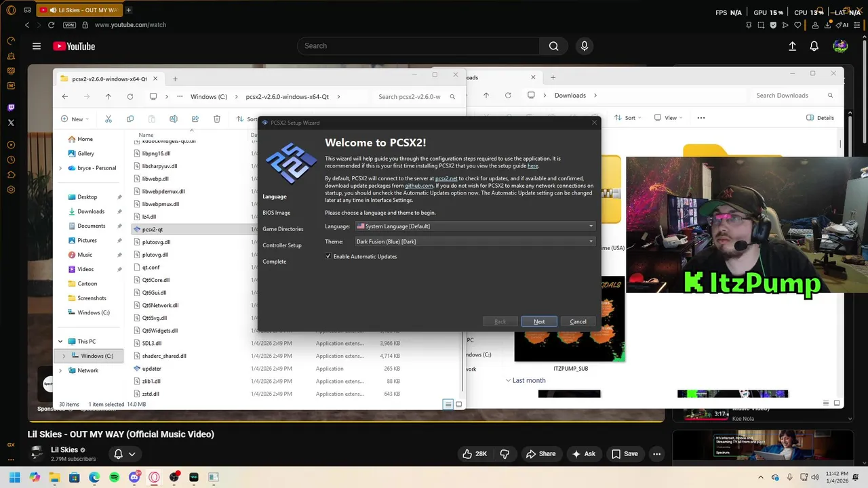Open Downloads in Explorer quick access
The image size is (868, 488).
click(91, 211)
